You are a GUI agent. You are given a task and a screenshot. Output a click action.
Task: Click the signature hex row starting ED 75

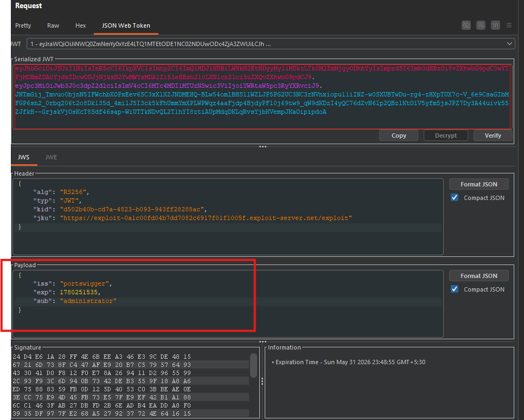101,389
